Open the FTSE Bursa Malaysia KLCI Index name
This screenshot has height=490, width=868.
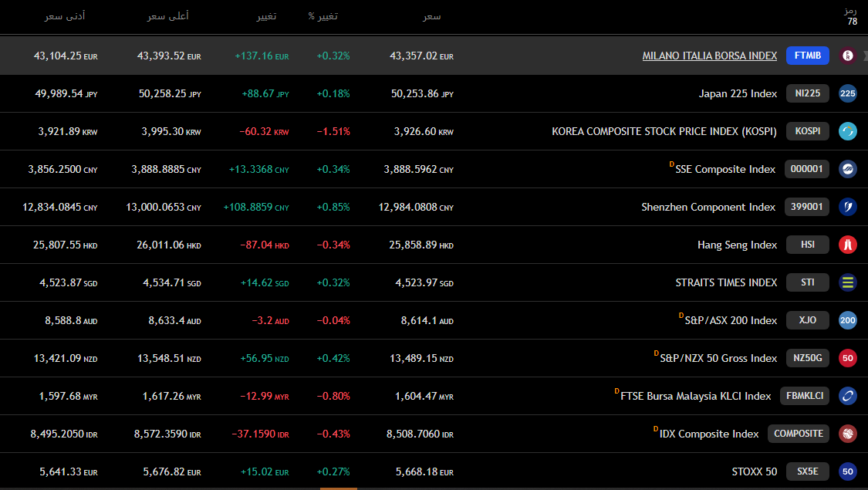coord(696,397)
